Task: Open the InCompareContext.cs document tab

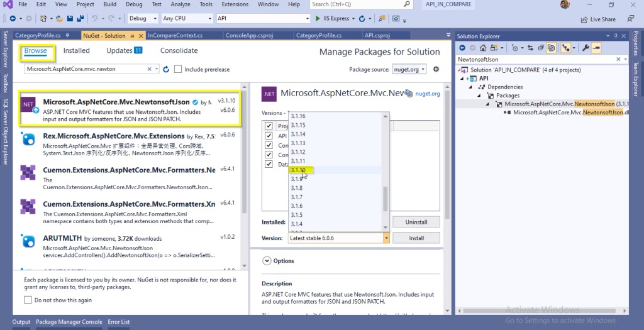Action: coord(175,36)
